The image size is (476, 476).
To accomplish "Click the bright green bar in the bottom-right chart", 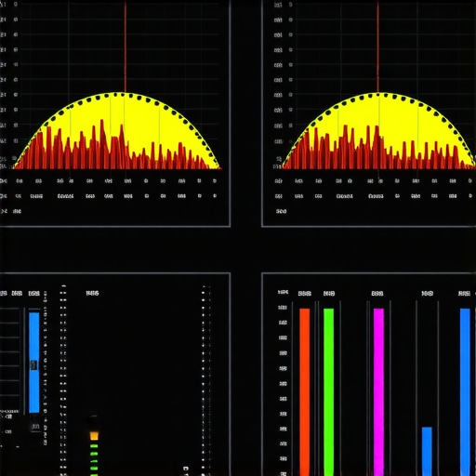I will (328, 391).
